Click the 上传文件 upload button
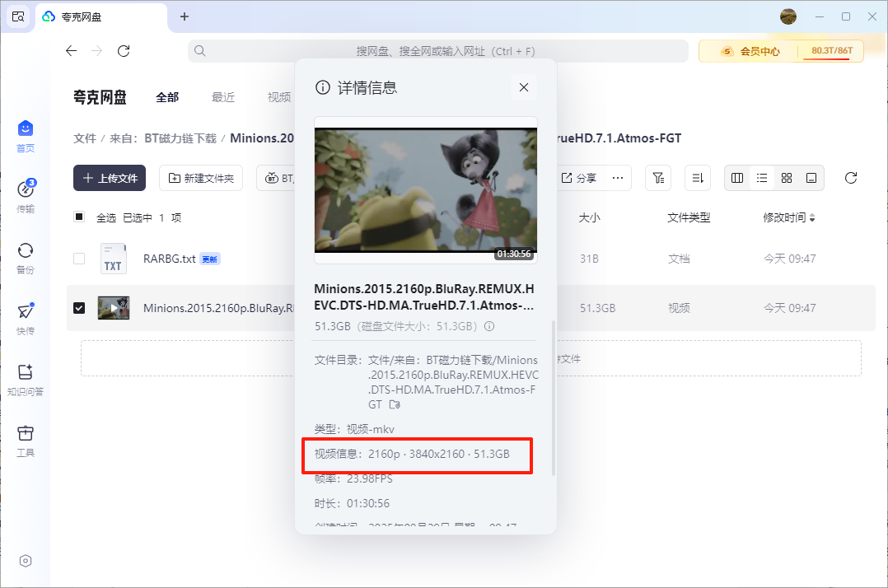The height and width of the screenshot is (588, 888). pos(110,178)
